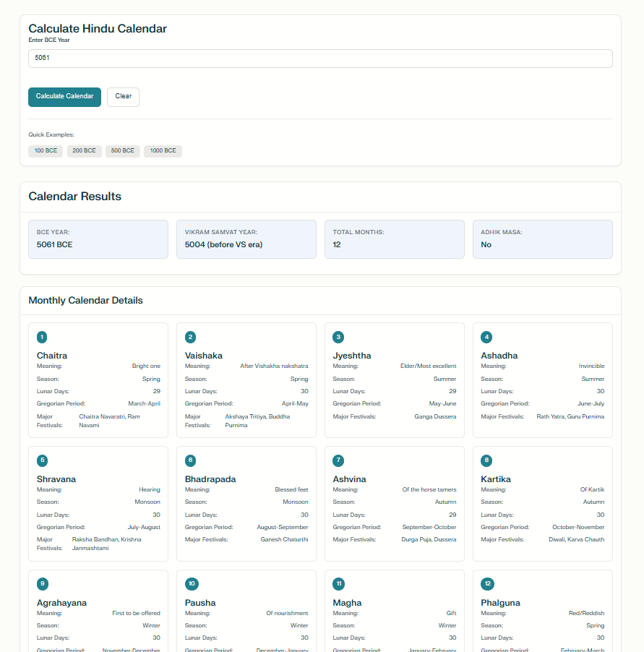
Task: Click the Calculate Calendar button
Action: point(64,97)
